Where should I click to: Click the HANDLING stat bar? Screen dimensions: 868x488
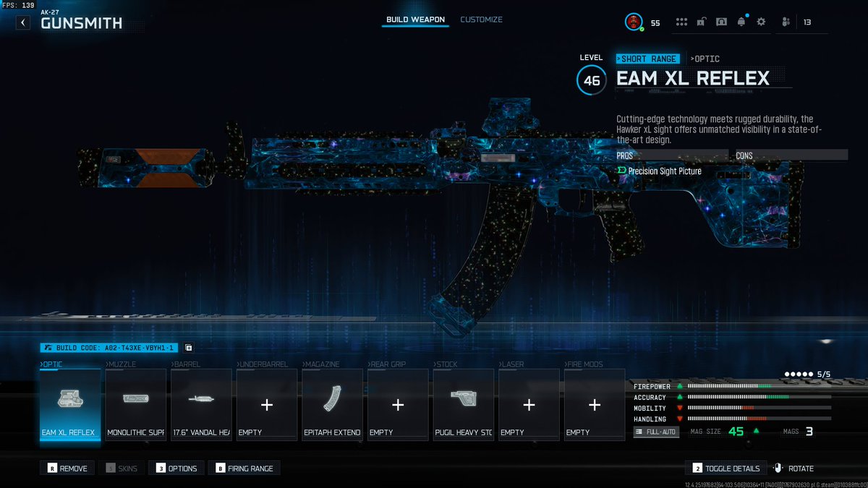click(759, 419)
